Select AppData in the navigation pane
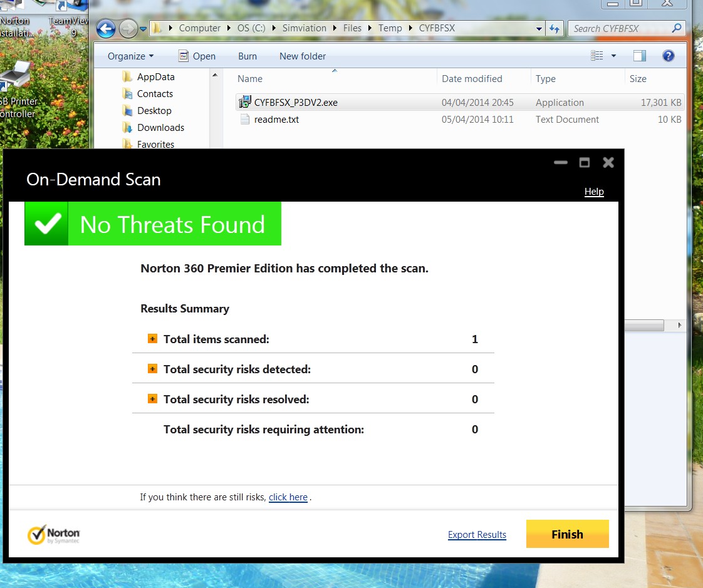The image size is (703, 588). pyautogui.click(x=155, y=76)
